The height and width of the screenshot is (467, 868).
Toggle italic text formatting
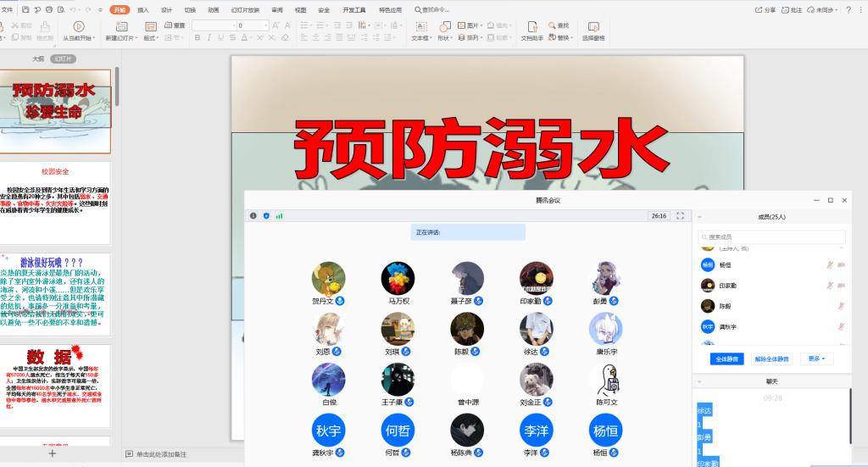(x=207, y=38)
